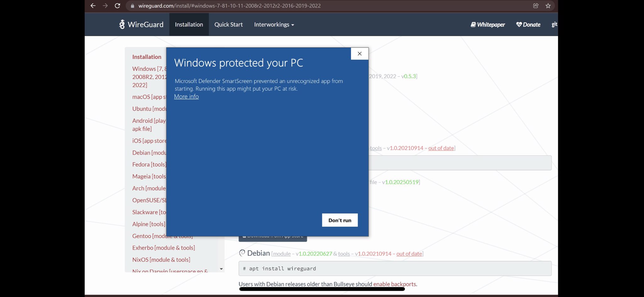Click the WireGuard logo
644x297 pixels.
tap(141, 24)
